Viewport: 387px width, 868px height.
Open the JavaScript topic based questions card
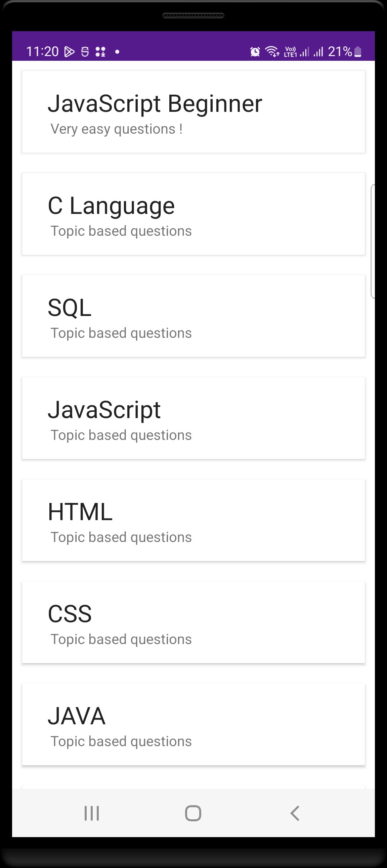coord(193,418)
